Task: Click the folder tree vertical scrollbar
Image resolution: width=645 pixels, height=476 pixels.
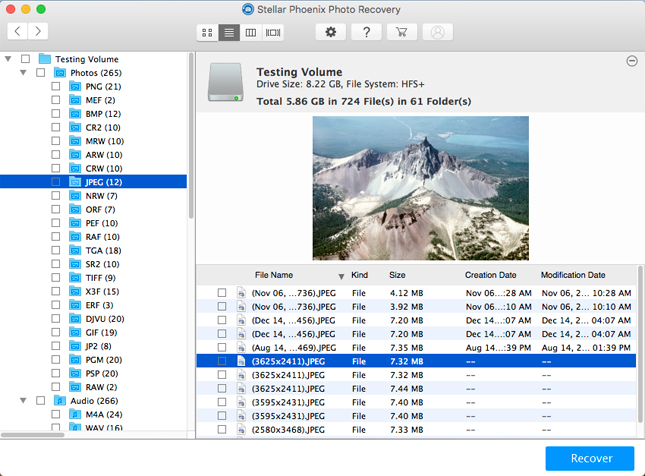Action: click(191, 136)
